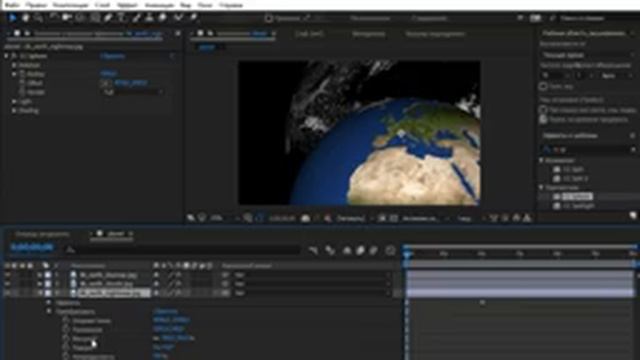This screenshot has width=640, height=360.
Task: Collapse the Transform group in timeline
Action: point(49,311)
